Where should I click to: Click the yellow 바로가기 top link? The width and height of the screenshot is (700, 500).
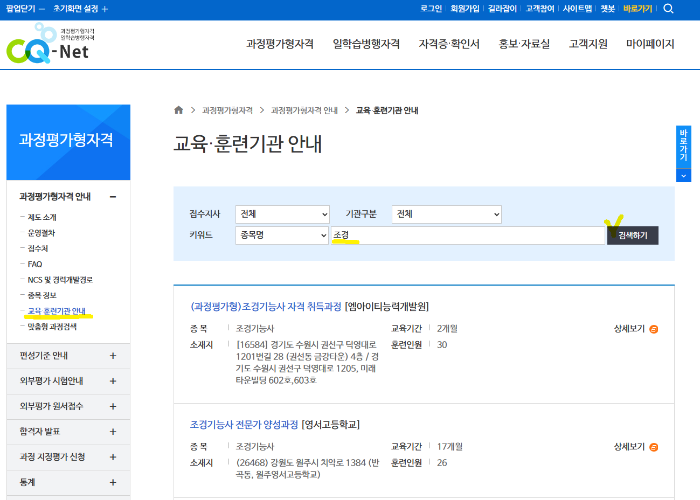pos(638,8)
